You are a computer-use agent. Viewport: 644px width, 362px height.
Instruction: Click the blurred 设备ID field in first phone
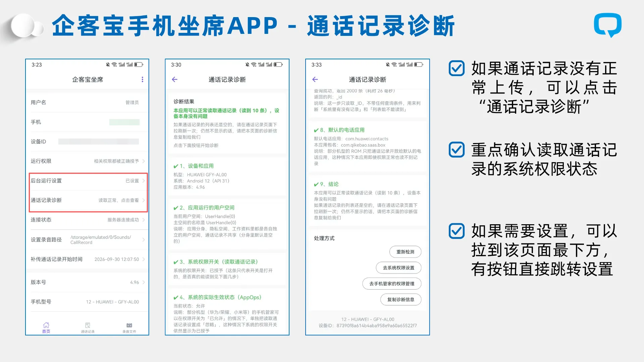tap(99, 141)
